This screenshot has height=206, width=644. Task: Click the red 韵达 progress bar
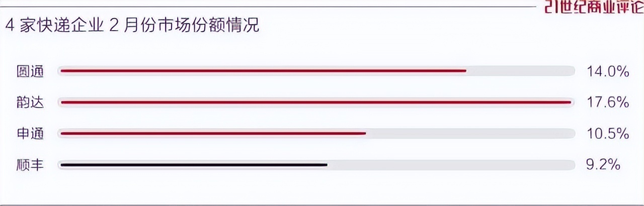pyautogui.click(x=315, y=102)
